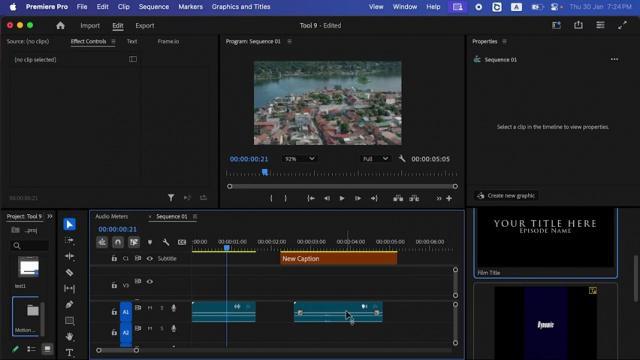Toggle lock on A1 track
The height and width of the screenshot is (360, 640).
[114, 312]
